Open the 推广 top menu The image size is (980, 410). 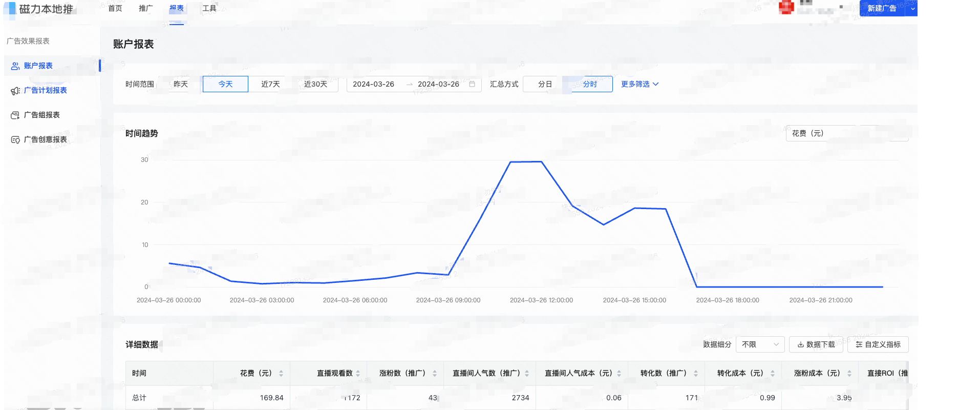pyautogui.click(x=145, y=8)
